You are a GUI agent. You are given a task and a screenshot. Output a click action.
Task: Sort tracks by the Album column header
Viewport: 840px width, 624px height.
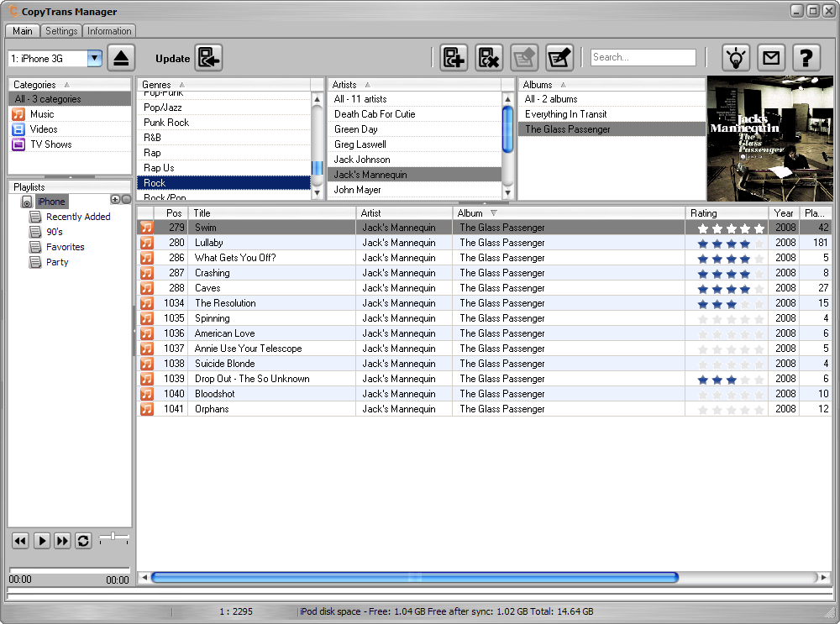470,213
